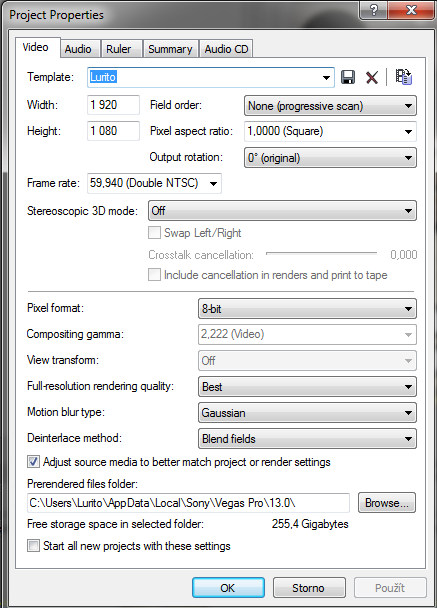Go to the Audio CD tab

[x=226, y=49]
